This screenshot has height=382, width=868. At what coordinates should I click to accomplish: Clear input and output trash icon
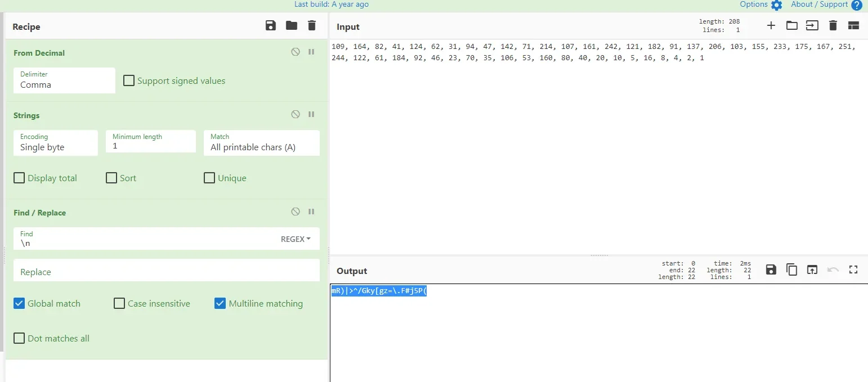(833, 25)
